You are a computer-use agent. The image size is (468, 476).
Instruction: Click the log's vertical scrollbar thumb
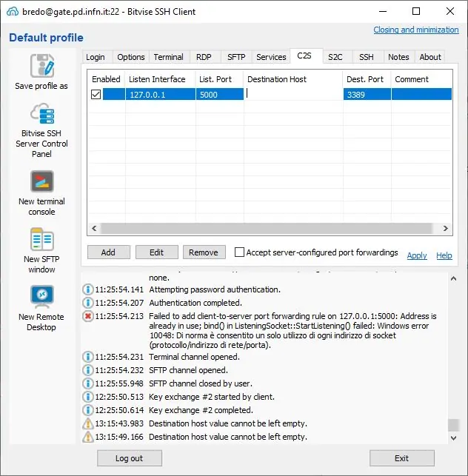453,425
